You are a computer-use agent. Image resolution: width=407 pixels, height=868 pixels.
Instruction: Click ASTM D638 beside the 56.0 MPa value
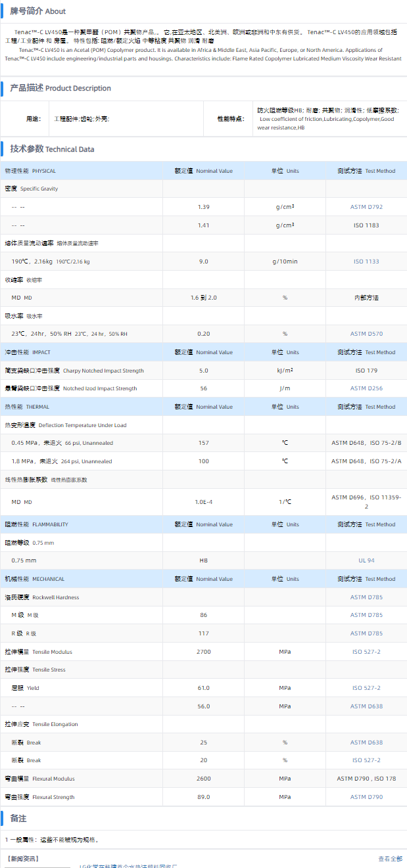[x=366, y=706]
